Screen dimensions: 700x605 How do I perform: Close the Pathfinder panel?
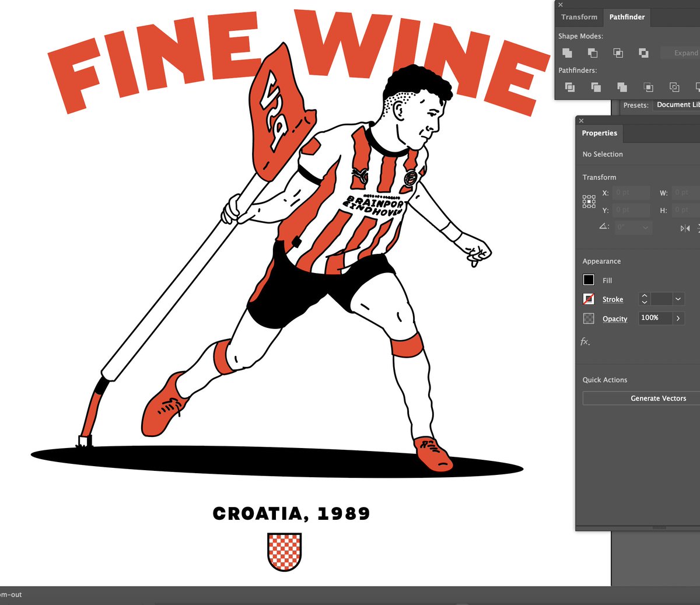click(x=561, y=5)
